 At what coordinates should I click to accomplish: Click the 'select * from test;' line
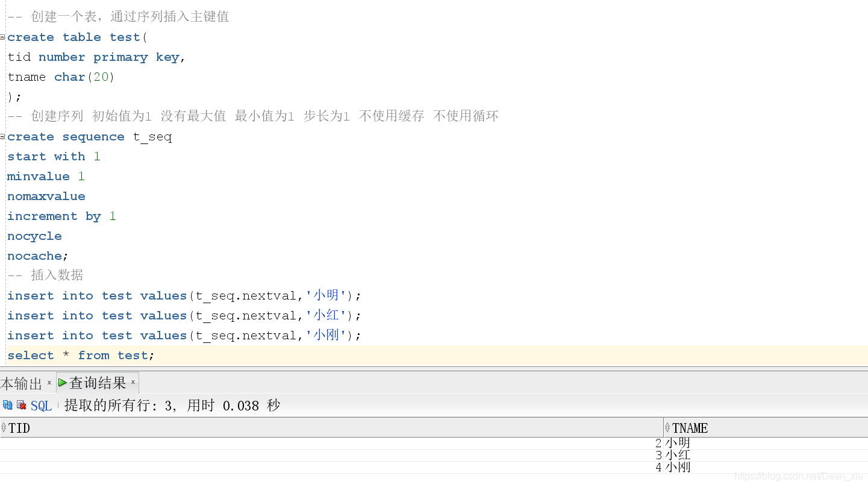click(81, 356)
